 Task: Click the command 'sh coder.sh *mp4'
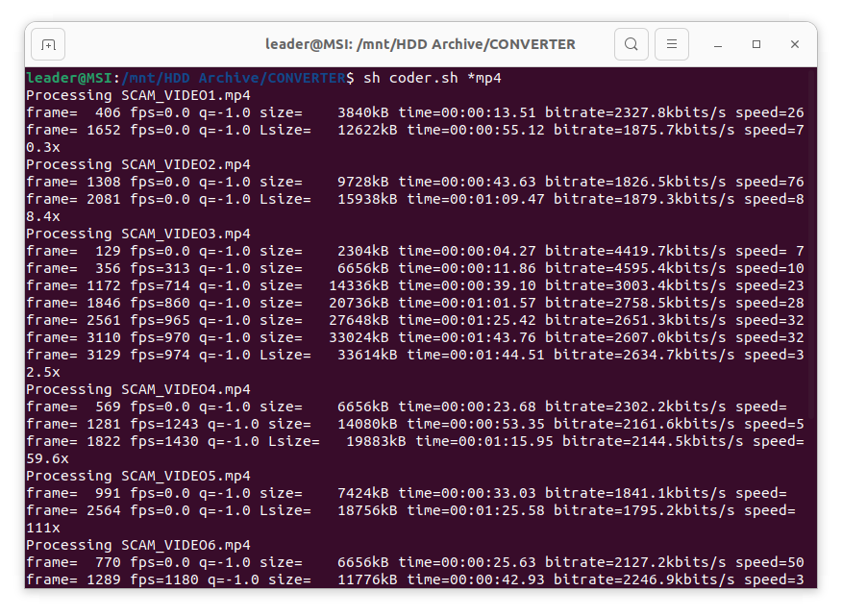pyautogui.click(x=433, y=78)
